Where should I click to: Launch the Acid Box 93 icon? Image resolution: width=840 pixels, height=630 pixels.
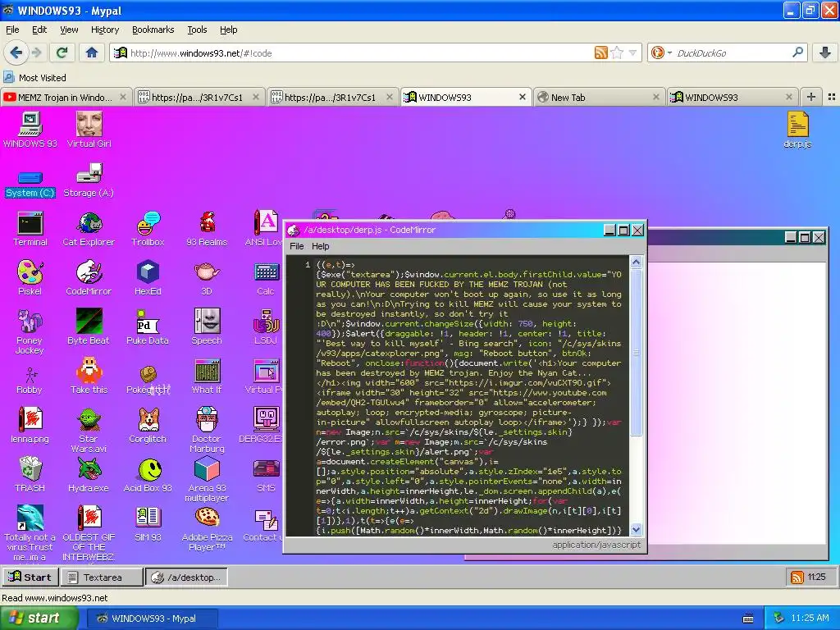tap(148, 475)
